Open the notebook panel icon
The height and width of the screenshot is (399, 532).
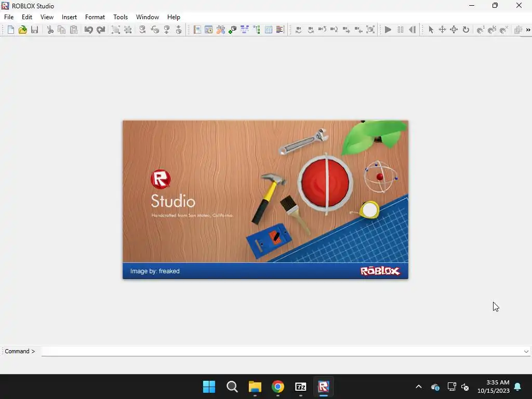[x=197, y=30]
